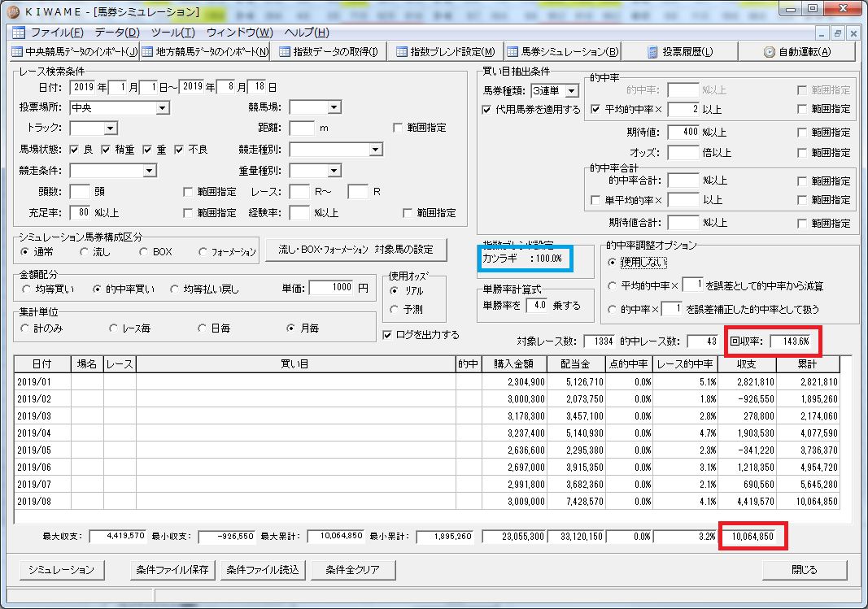Open the 競走種別 dropdown

tap(375, 150)
